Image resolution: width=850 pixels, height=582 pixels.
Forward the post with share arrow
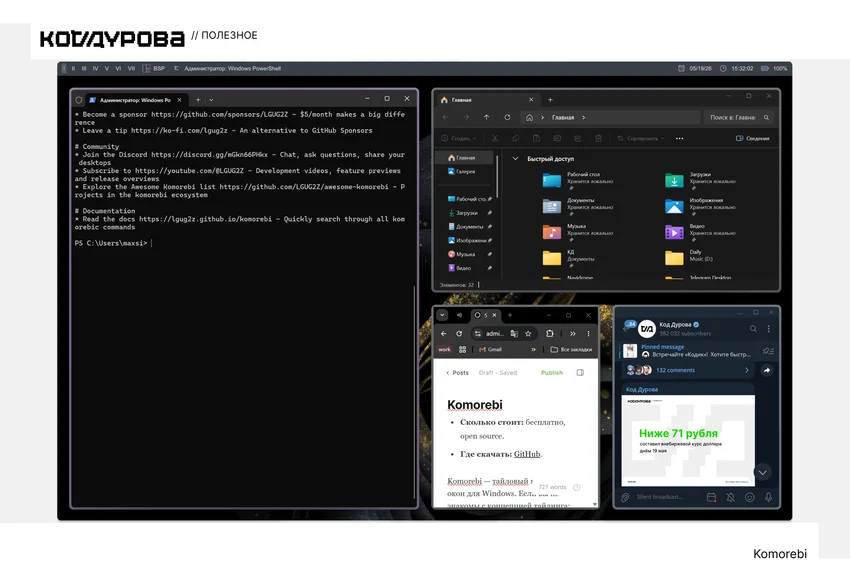click(x=767, y=370)
